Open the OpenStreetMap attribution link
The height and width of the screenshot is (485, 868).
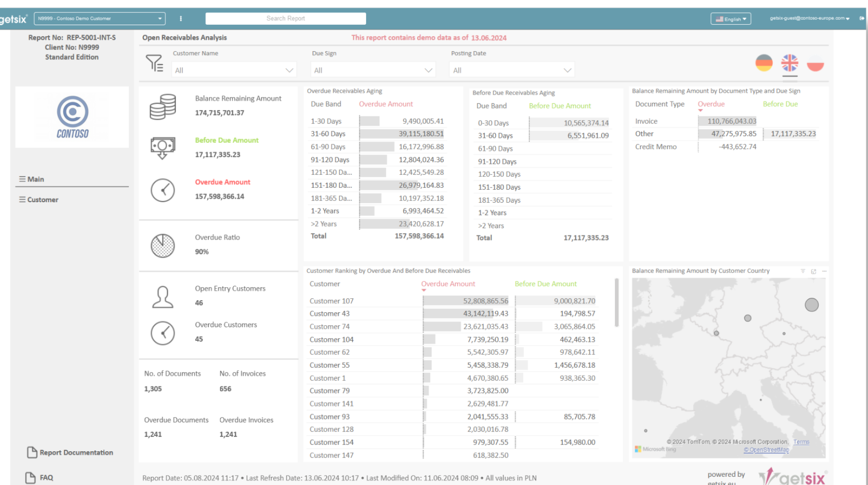[x=766, y=450]
